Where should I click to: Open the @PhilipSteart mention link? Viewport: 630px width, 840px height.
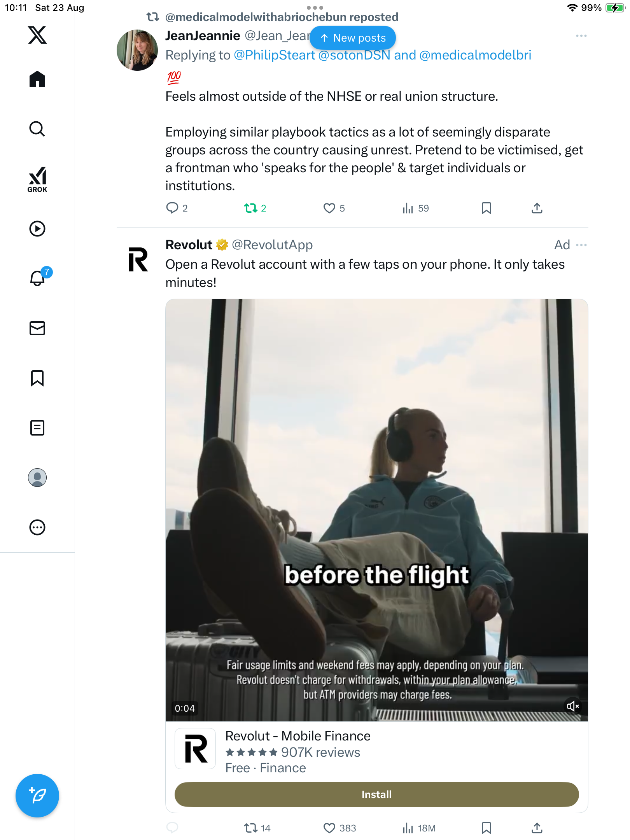pos(274,55)
